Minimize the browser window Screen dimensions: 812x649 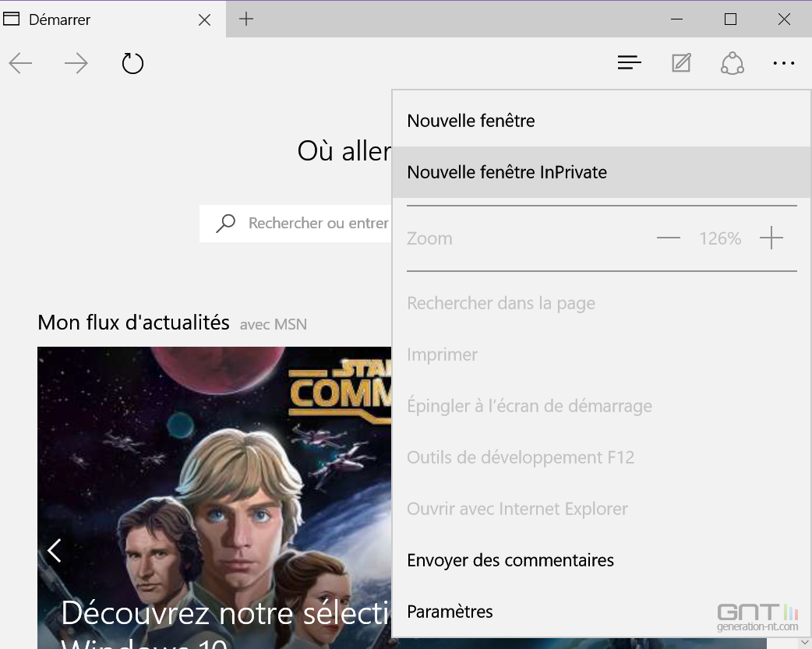point(676,19)
